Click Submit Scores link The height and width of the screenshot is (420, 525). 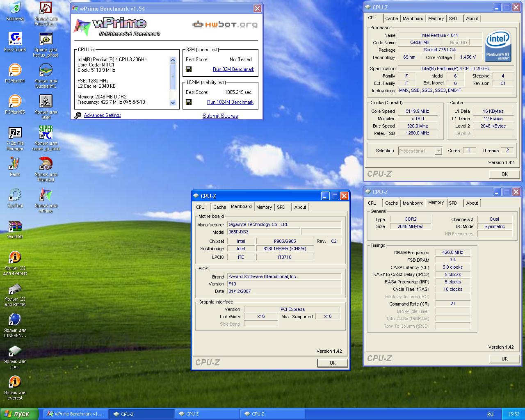pyautogui.click(x=220, y=116)
